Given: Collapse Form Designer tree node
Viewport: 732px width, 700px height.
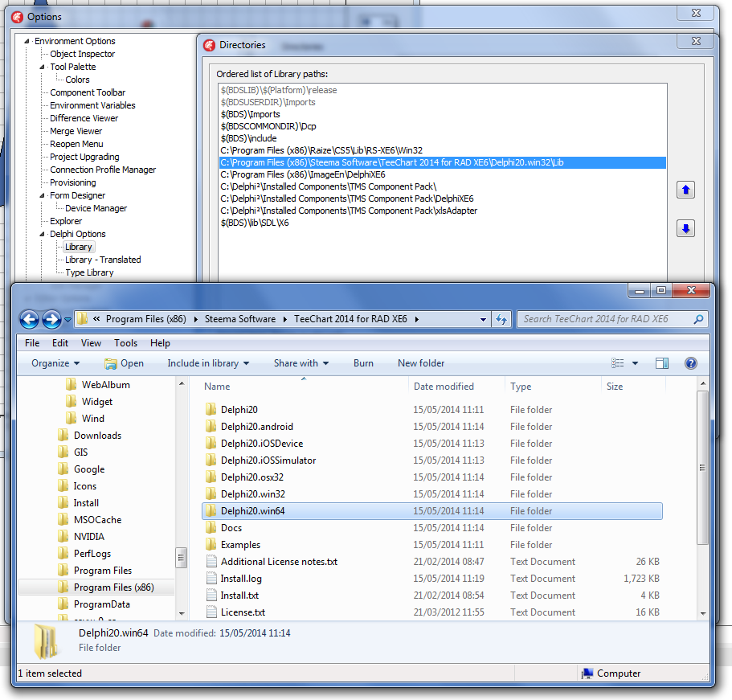Looking at the screenshot, I should point(43,195).
